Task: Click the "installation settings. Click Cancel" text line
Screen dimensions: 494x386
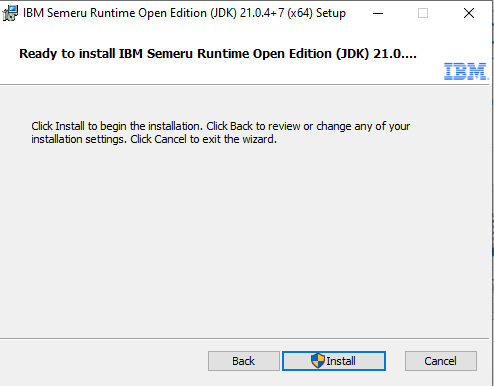Action: click(x=154, y=139)
